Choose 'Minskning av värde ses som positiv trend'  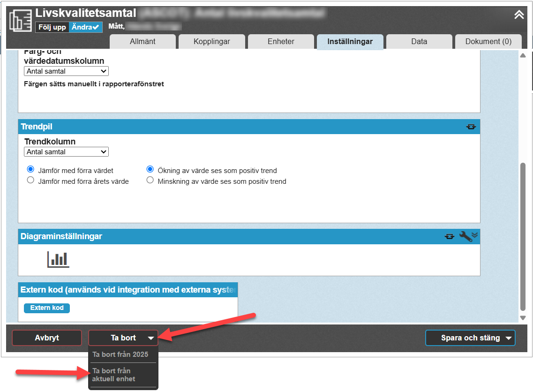150,180
